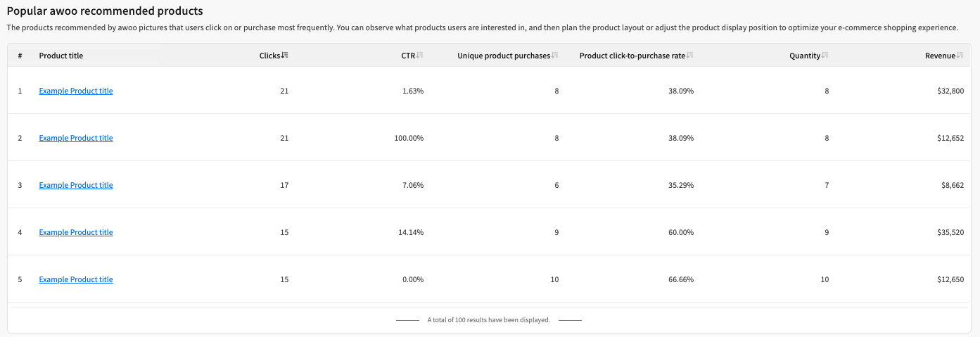
Task: Click the sort icon beside Clicks header
Action: (285, 56)
